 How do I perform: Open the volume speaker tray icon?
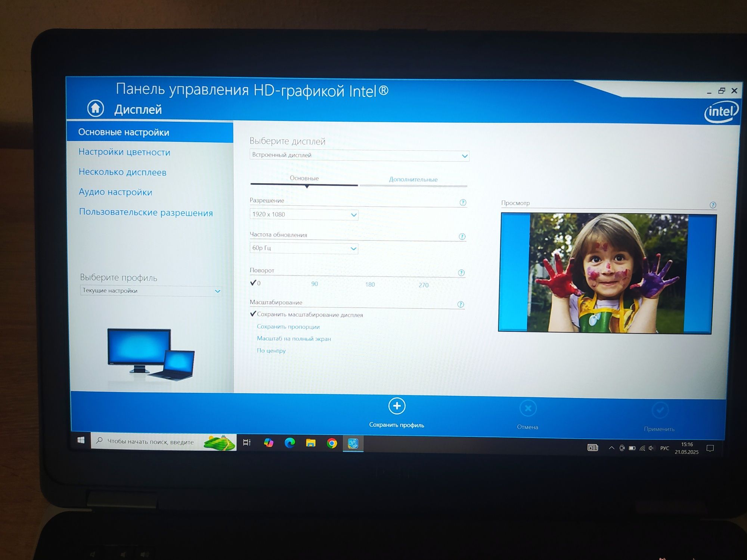pos(651,448)
